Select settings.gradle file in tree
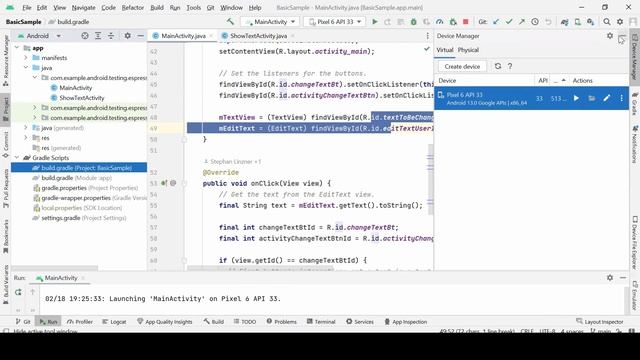640x360 pixels. click(79, 218)
